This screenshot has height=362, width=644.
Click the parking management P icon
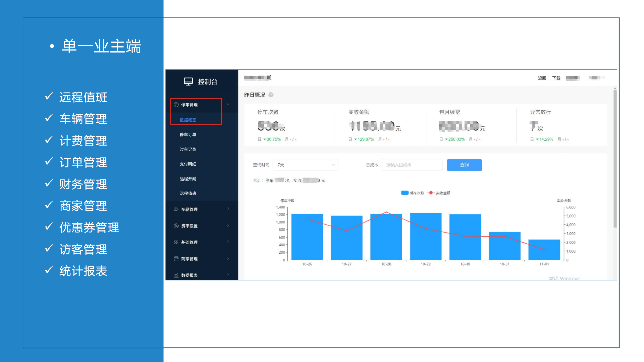pyautogui.click(x=176, y=105)
